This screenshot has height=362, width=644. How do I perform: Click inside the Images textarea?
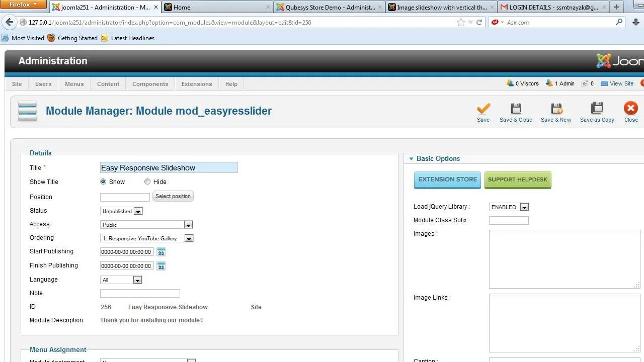565,259
